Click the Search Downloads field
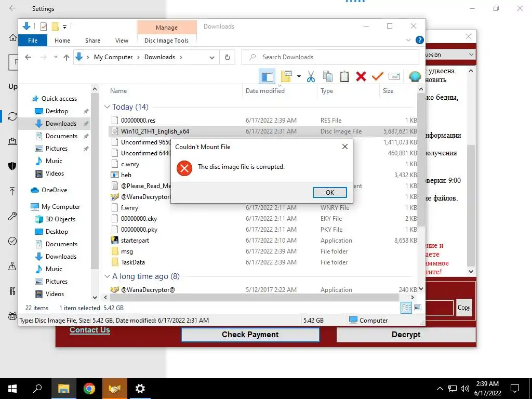The image size is (532, 399). (330, 57)
